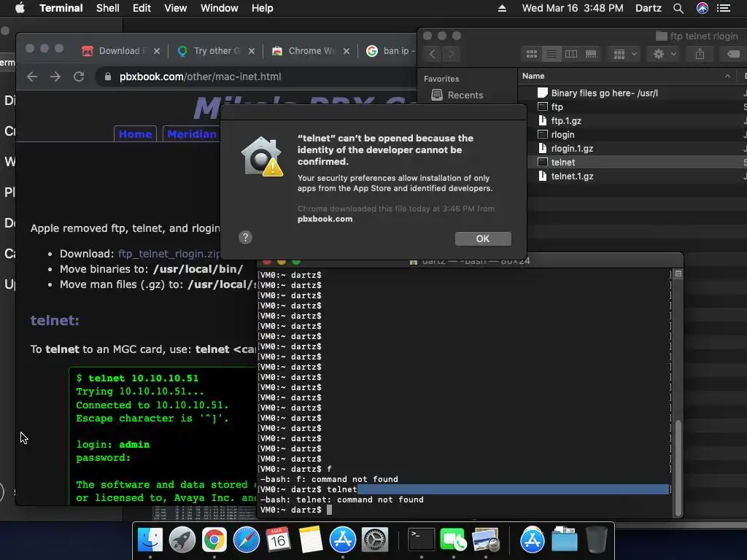Viewport: 747px width, 560px height.
Task: Go back in Finder window
Action: pos(432,54)
